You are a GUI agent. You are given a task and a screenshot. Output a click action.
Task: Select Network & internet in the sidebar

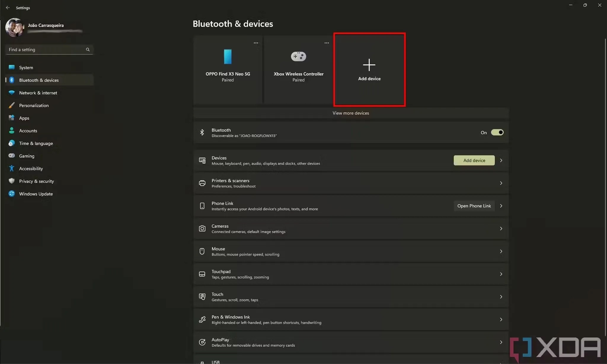38,93
